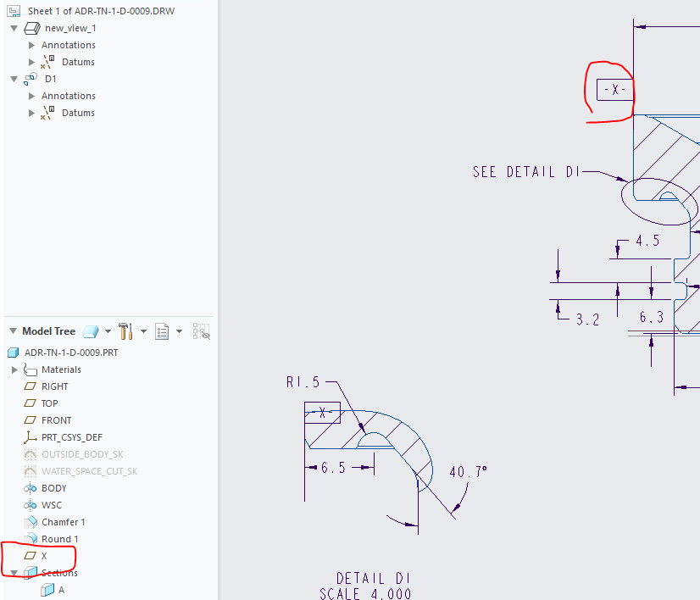Screen dimensions: 700x600
Task: Open dropdown arrow beside show options icon
Action: click(x=108, y=331)
